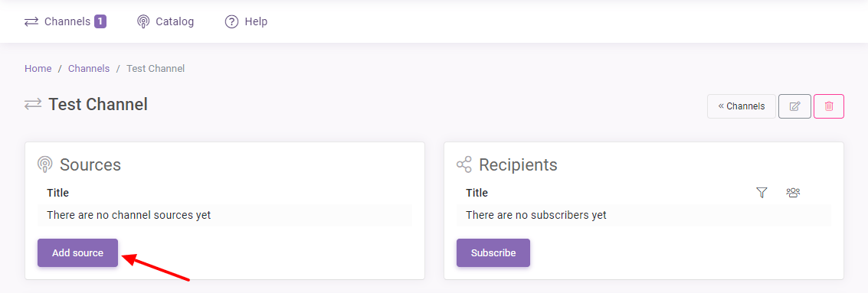The width and height of the screenshot is (868, 293).
Task: Click the filter funnel icon in Recipients
Action: coord(762,192)
